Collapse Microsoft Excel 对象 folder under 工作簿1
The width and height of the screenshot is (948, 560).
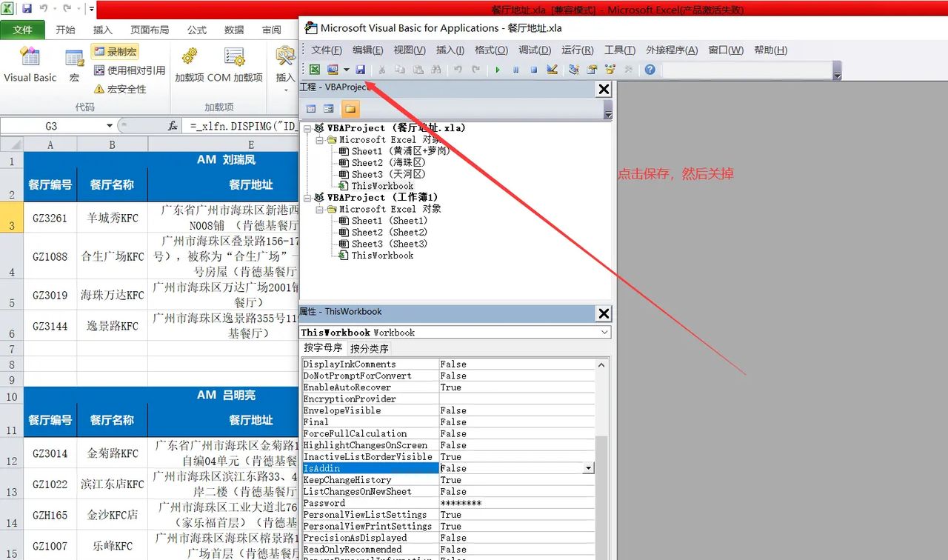click(x=320, y=209)
